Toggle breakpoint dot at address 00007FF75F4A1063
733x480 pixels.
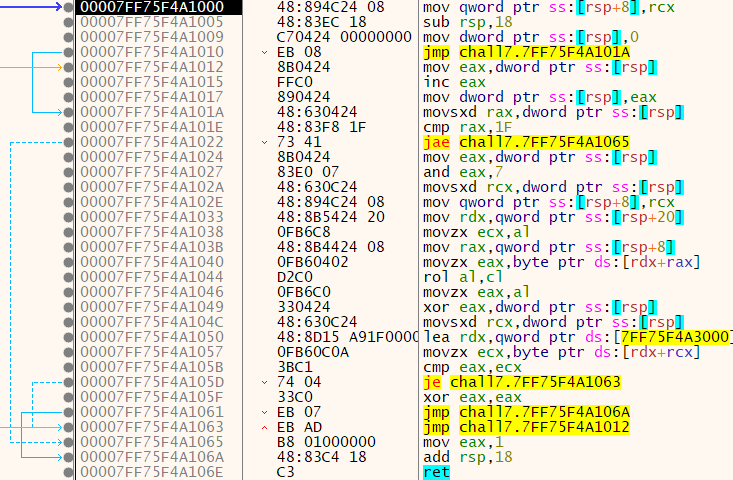pos(69,427)
